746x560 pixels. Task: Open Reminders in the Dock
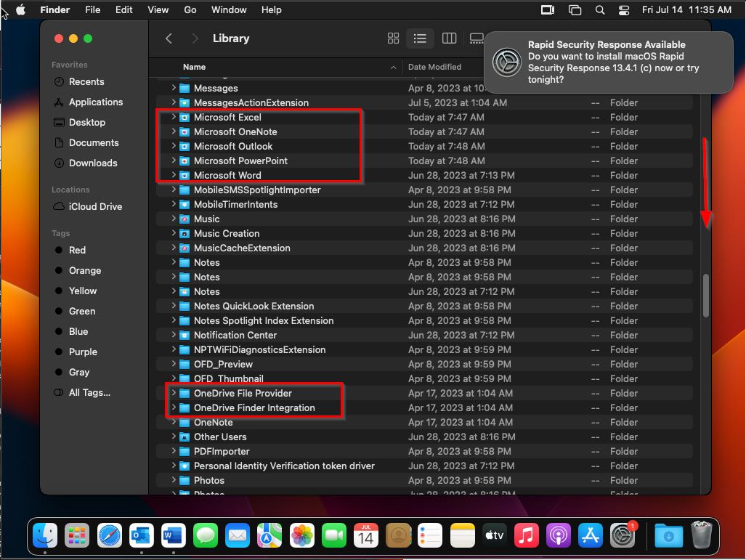click(x=430, y=535)
